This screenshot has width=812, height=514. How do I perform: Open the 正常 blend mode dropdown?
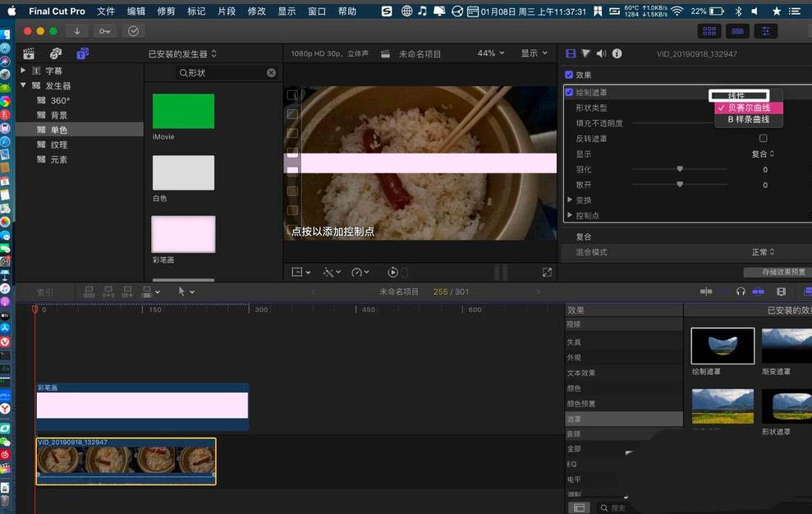click(x=763, y=252)
